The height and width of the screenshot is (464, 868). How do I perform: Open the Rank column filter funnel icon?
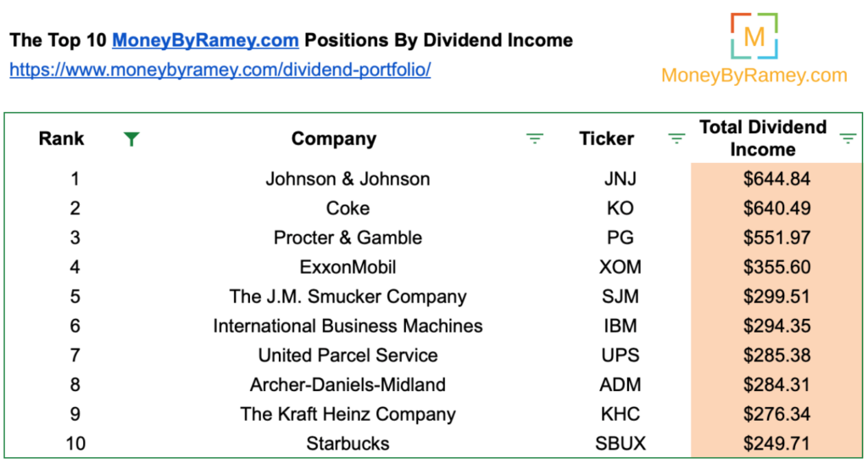coord(131,139)
